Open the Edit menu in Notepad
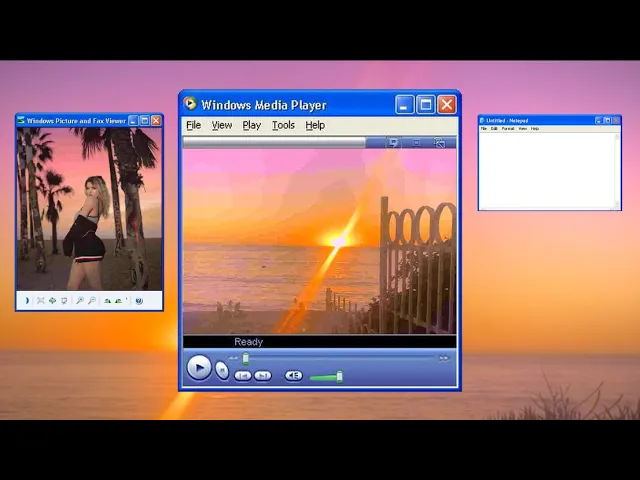The image size is (640, 480). (494, 129)
